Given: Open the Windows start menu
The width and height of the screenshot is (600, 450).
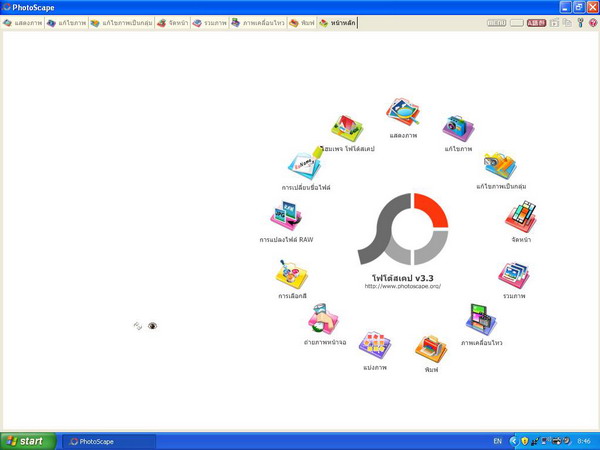Looking at the screenshot, I should [28, 441].
